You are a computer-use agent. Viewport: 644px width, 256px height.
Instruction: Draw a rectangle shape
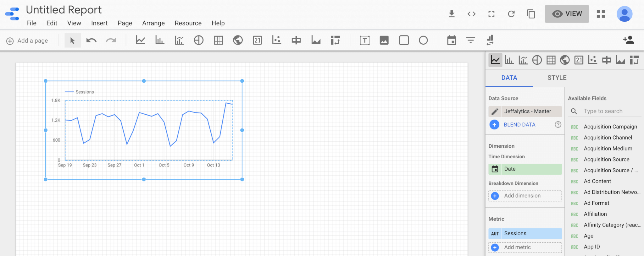(404, 40)
